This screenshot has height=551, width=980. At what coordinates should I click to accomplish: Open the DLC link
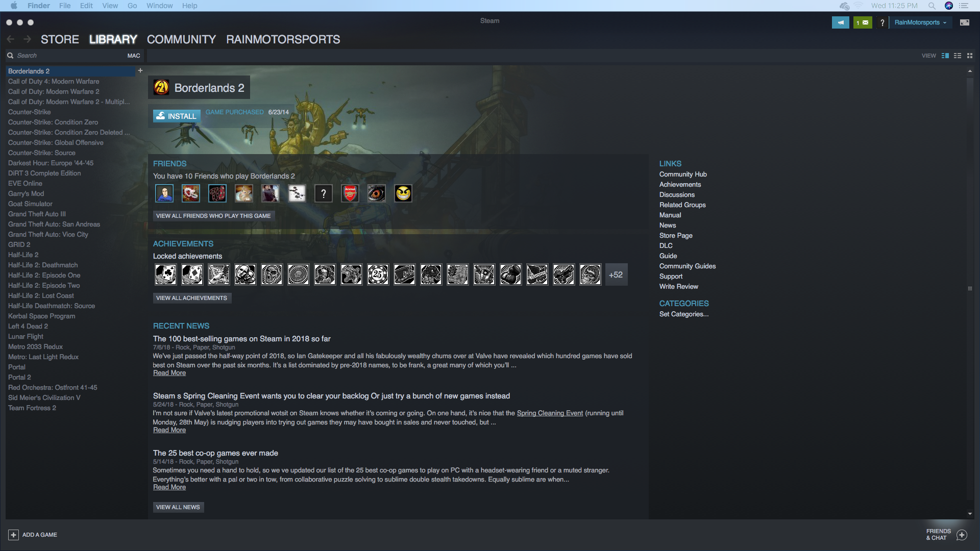[x=666, y=245]
